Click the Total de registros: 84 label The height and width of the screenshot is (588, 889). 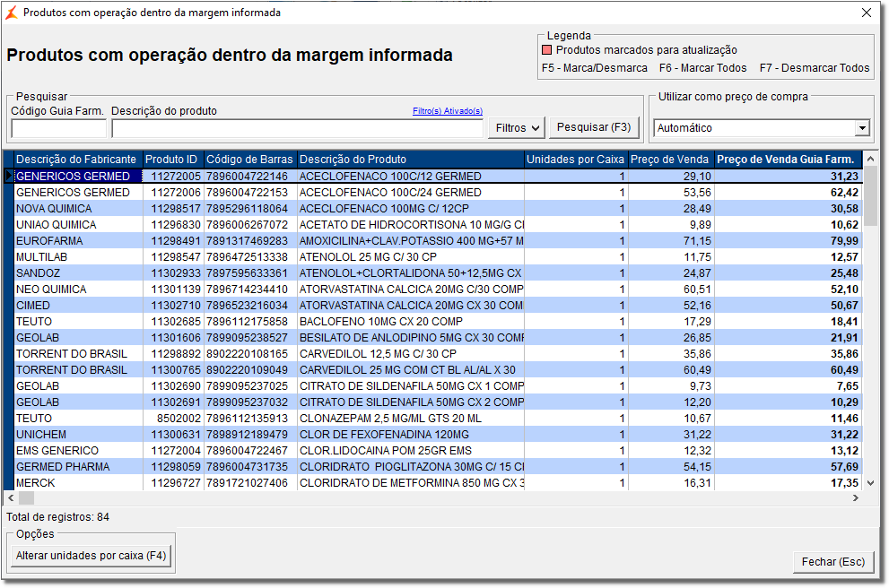pyautogui.click(x=57, y=517)
